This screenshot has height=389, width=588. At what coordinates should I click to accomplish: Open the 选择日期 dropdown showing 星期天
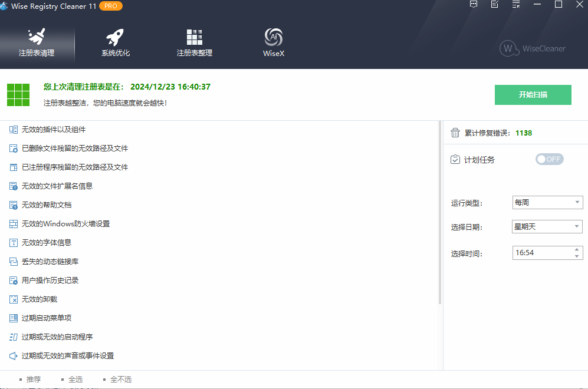tap(547, 226)
